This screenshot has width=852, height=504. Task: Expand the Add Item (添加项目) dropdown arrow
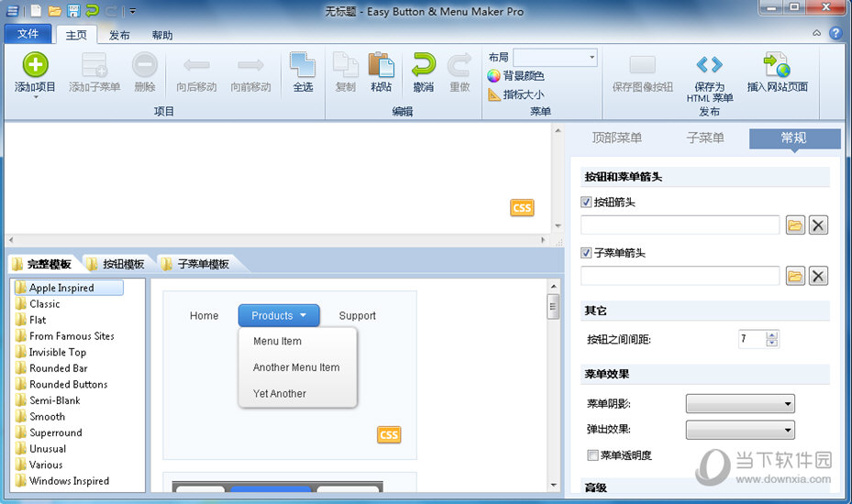click(x=36, y=97)
